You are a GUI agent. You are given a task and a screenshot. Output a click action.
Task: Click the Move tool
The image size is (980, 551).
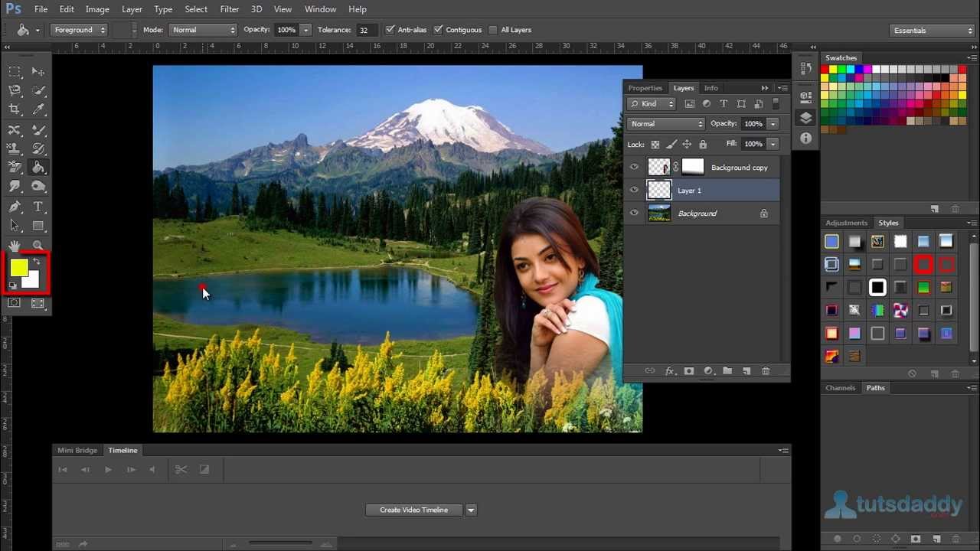38,71
